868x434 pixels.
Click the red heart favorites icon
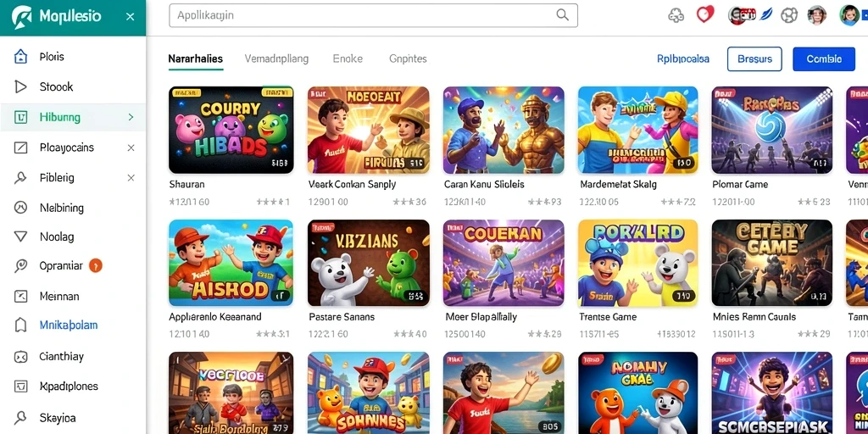click(704, 14)
